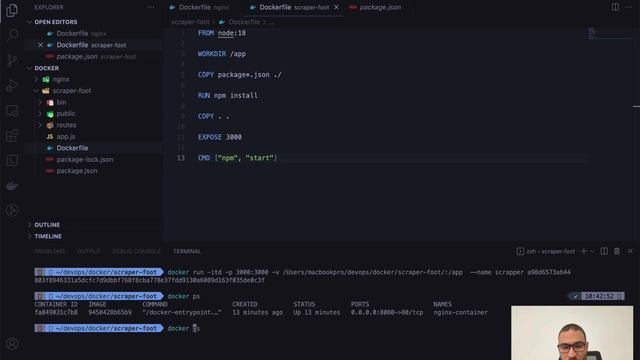This screenshot has width=640, height=360.
Task: Click scraper-foot in the breadcrumb path
Action: (190, 22)
